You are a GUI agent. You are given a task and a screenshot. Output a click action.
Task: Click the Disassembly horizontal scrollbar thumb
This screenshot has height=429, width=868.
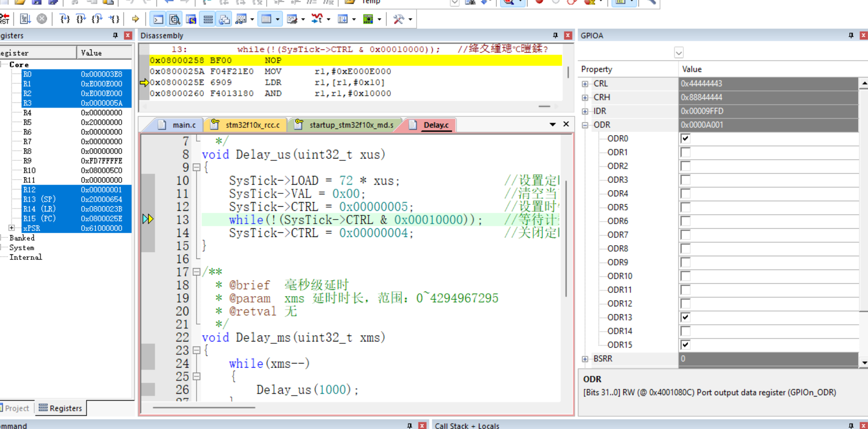coord(544,106)
